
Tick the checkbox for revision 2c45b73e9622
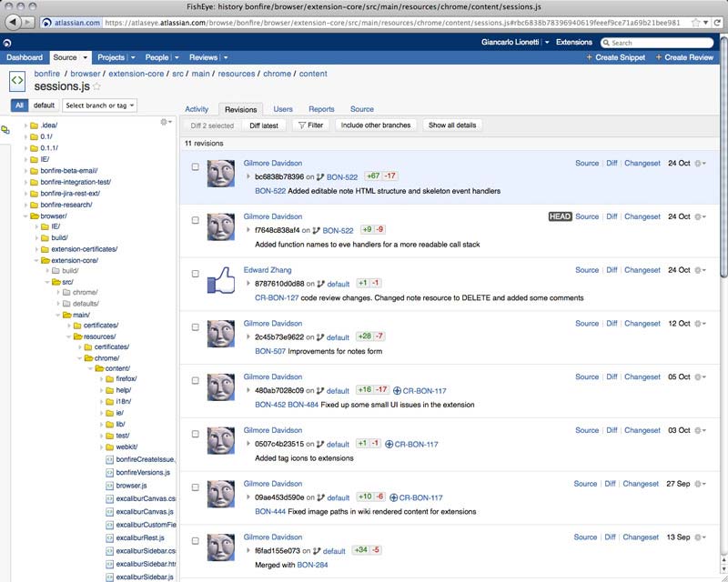[196, 327]
